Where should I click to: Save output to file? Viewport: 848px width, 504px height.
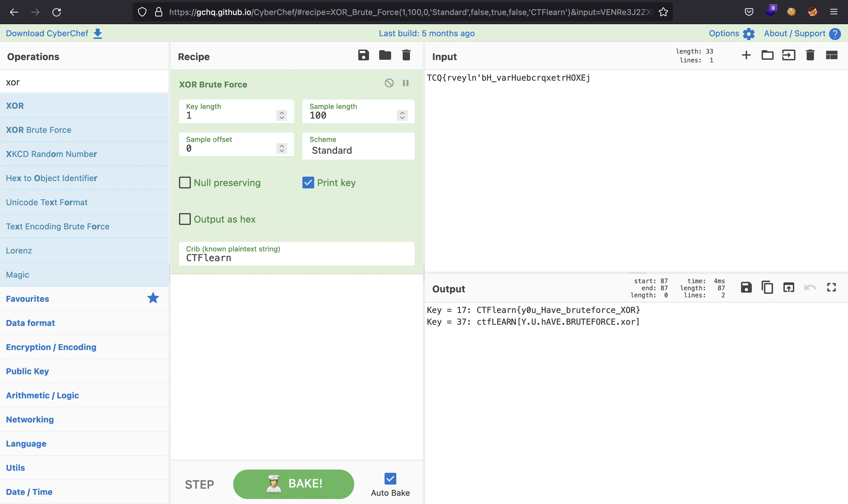[x=746, y=288]
